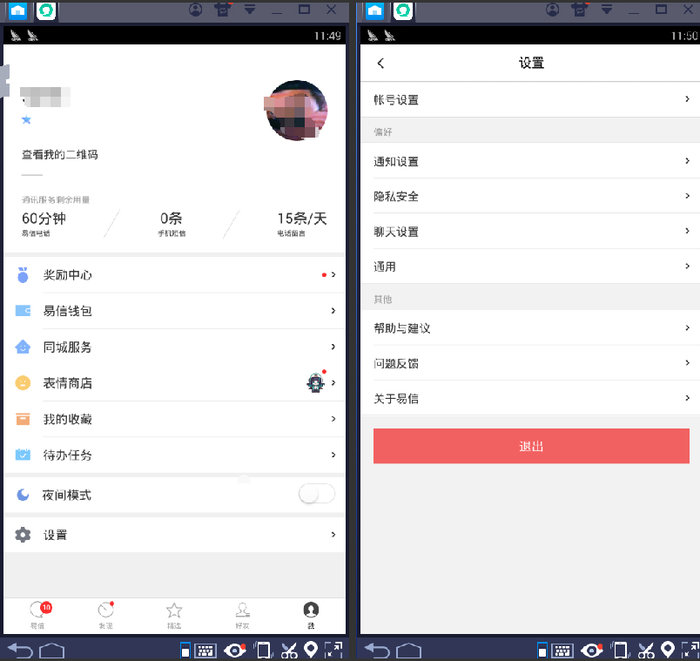
Task: Click the red 退出 logout button
Action: point(531,446)
